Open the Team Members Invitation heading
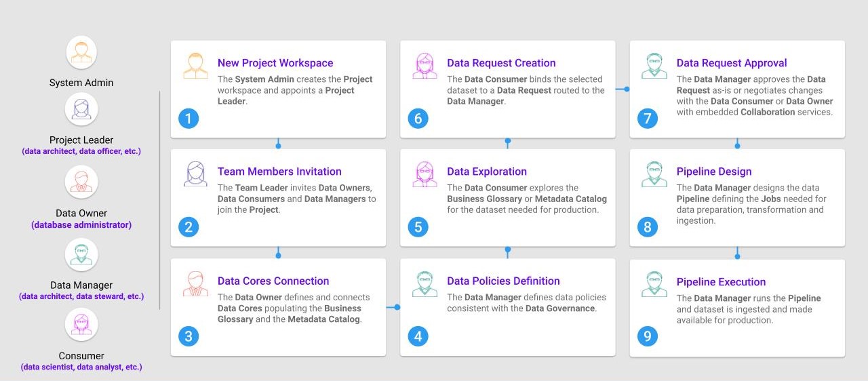Screen dimensions: 868x381 pos(279,172)
